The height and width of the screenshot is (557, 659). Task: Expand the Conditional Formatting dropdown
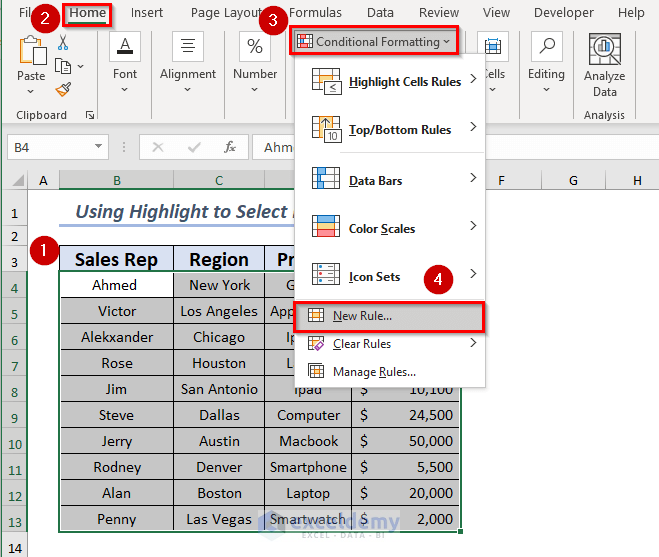374,41
